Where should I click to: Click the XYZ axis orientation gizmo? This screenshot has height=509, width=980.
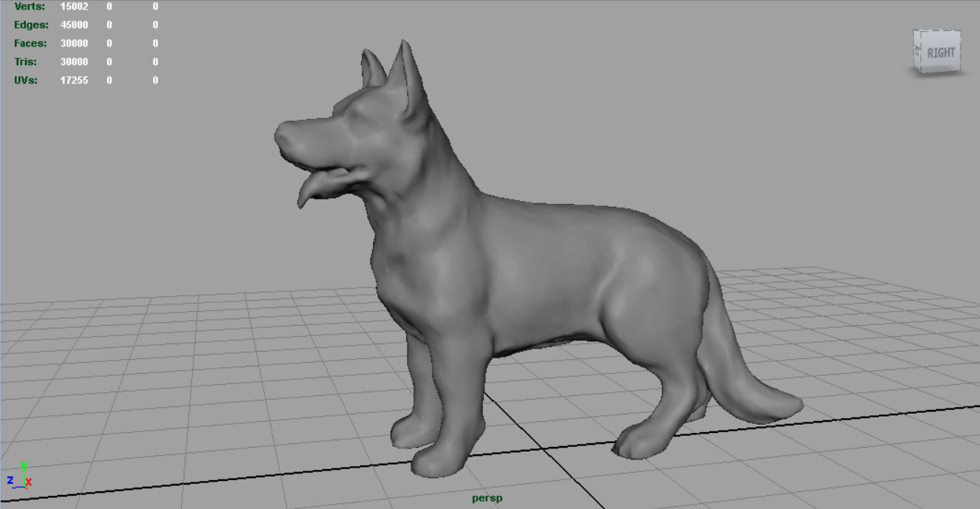coord(20,476)
